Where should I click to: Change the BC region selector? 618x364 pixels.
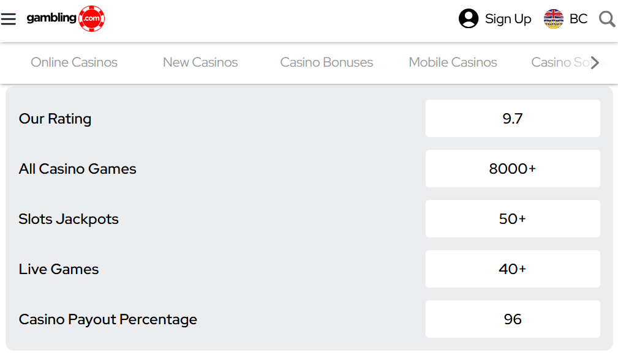578,19
